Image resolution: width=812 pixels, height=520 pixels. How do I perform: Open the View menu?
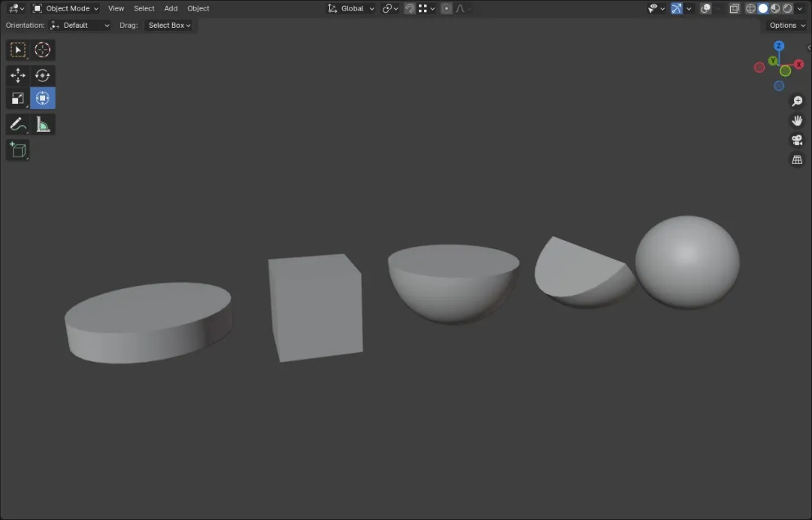[116, 8]
